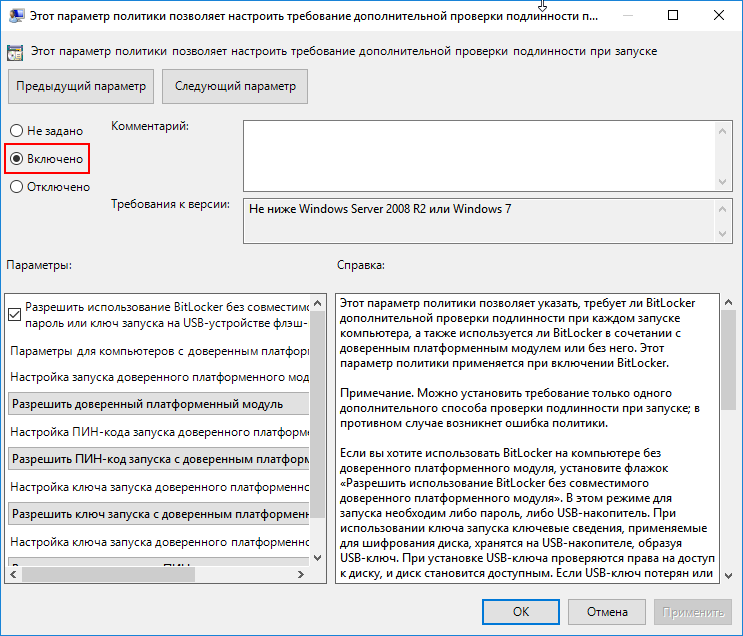This screenshot has height=636, width=743.
Task: Select the 'Не задано' radio button
Action: click(46, 131)
